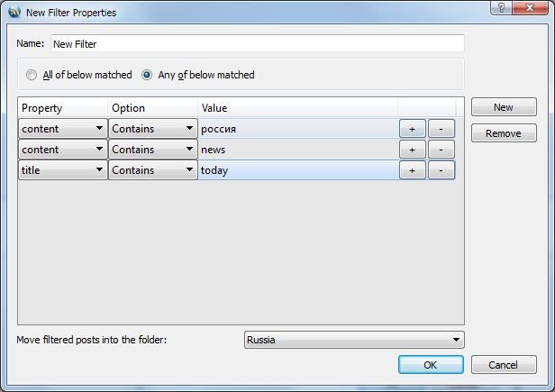Open the Property dropdown in the first row
This screenshot has height=392, width=555.
(63, 129)
